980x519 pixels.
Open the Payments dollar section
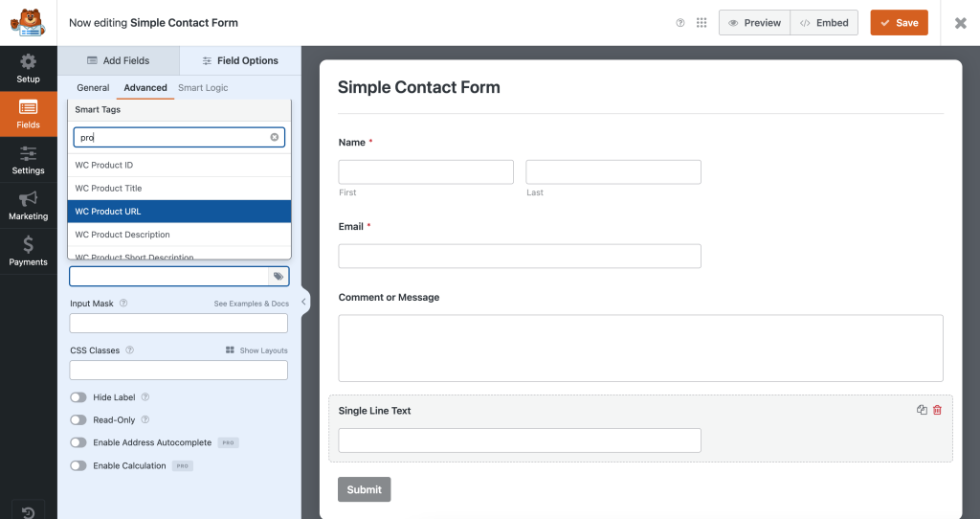pos(28,251)
